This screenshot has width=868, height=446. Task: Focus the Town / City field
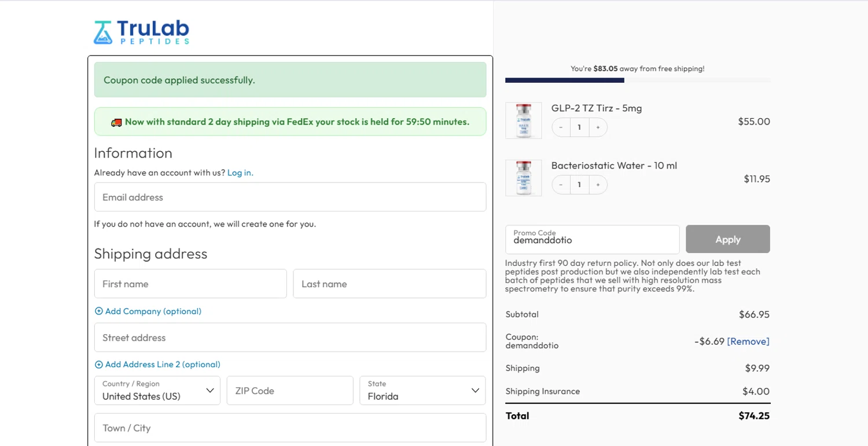(x=290, y=427)
